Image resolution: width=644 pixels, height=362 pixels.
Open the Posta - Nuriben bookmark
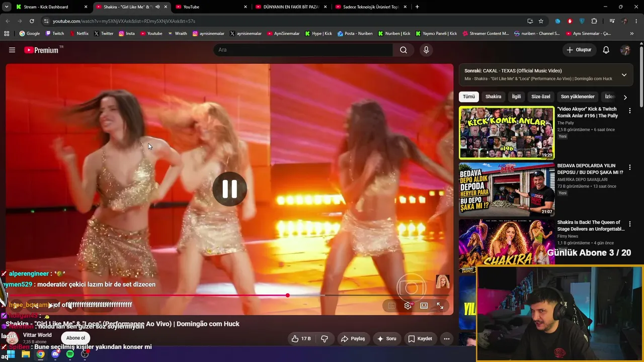[x=355, y=34]
